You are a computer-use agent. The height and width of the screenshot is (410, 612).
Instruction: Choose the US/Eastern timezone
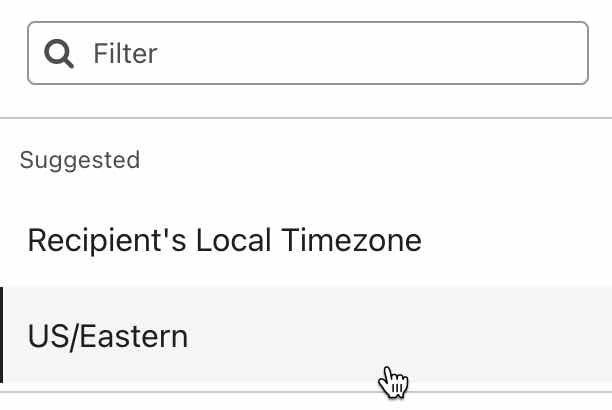[108, 336]
